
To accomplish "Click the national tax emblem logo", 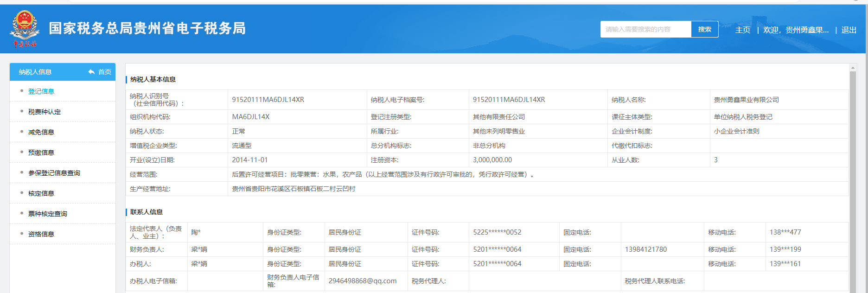I will [x=25, y=29].
